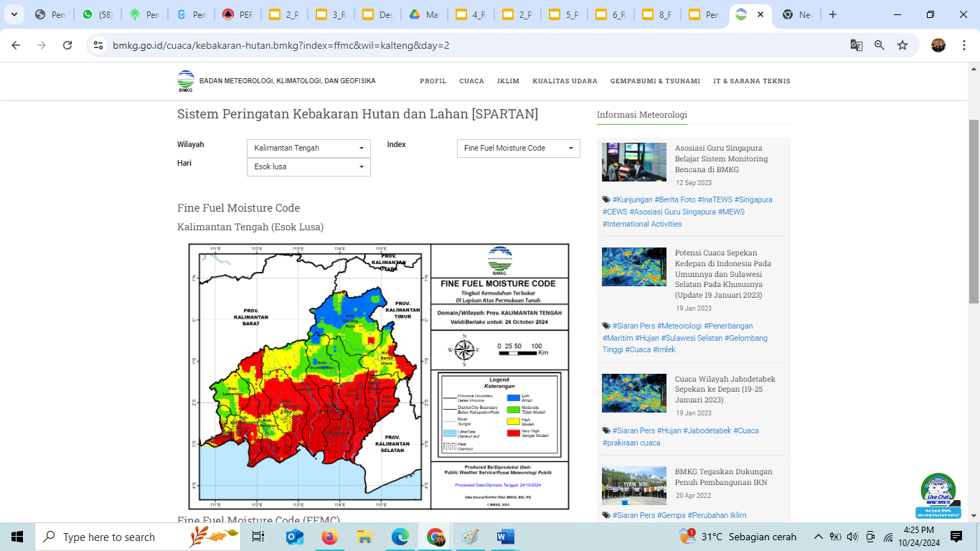
Task: Open the tab search chevron
Action: (x=16, y=14)
